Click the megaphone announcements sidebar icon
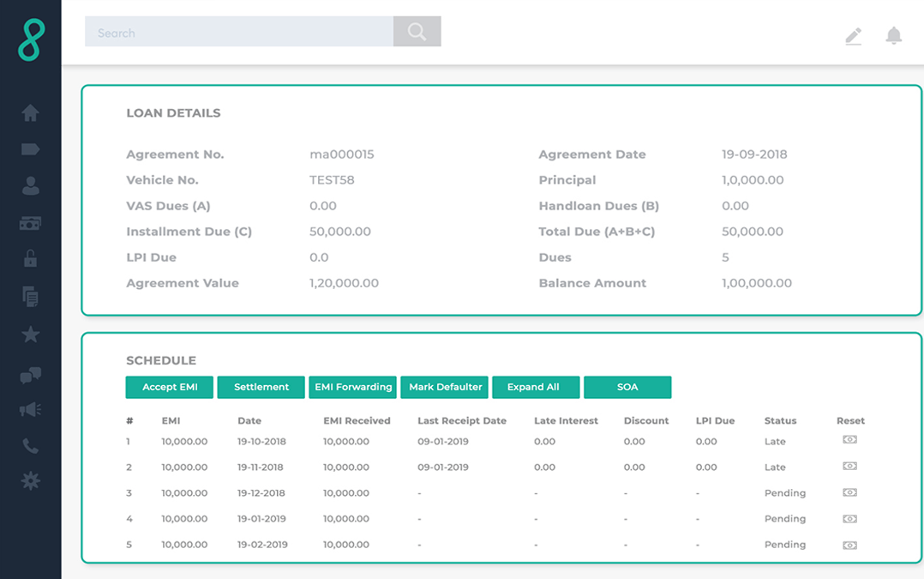The width and height of the screenshot is (924, 579). [x=30, y=410]
